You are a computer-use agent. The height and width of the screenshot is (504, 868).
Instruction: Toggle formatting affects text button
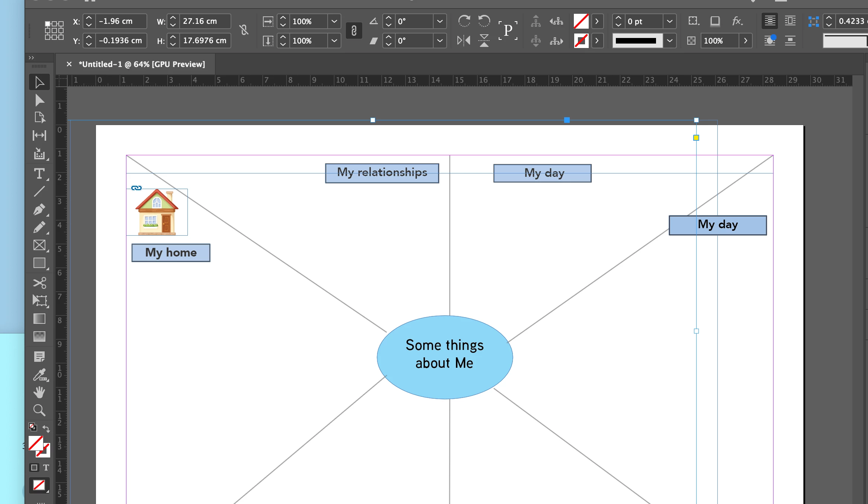point(46,468)
